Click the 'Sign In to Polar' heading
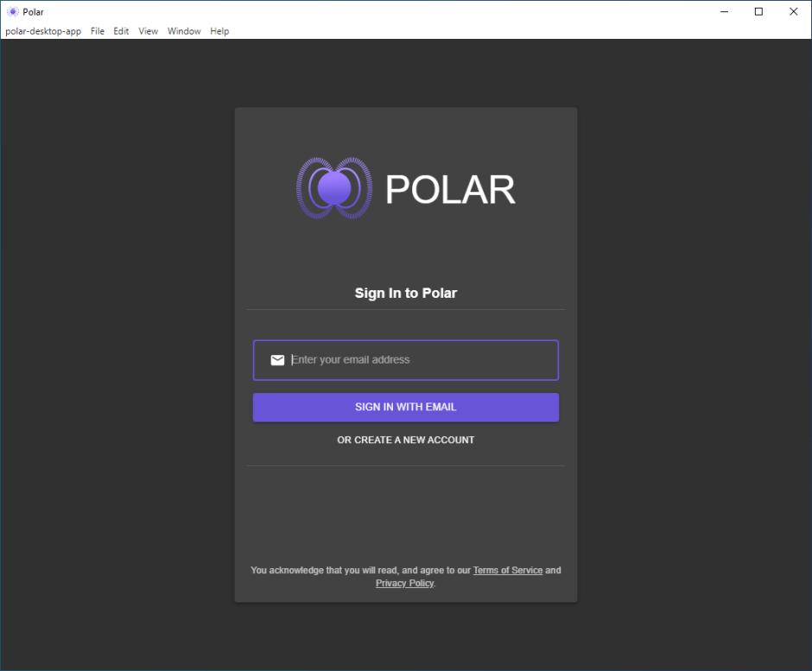Screen dimensions: 812x671 point(405,293)
